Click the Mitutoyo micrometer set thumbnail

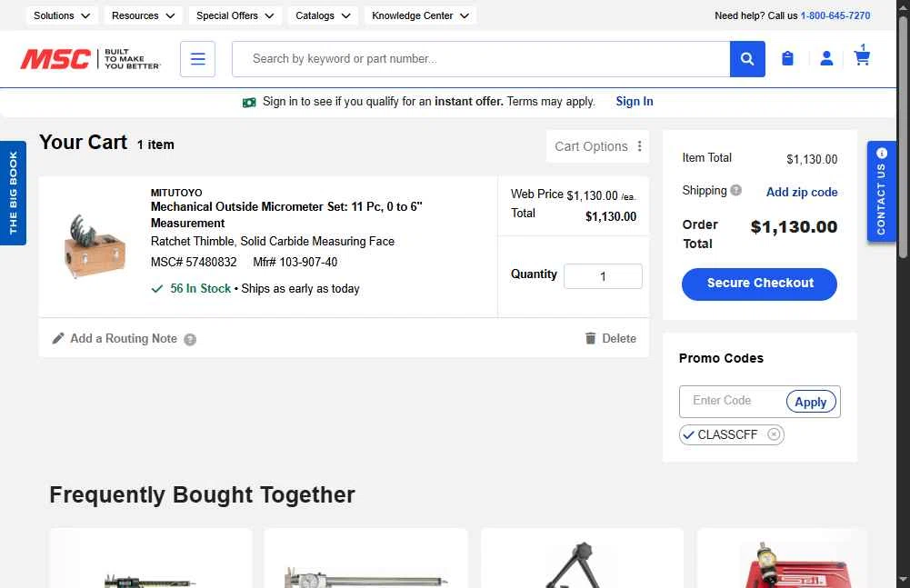point(94,246)
